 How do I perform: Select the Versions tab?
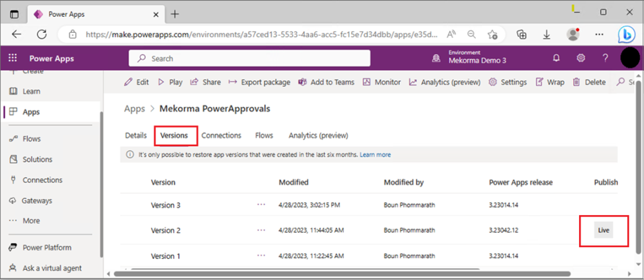pyautogui.click(x=174, y=135)
